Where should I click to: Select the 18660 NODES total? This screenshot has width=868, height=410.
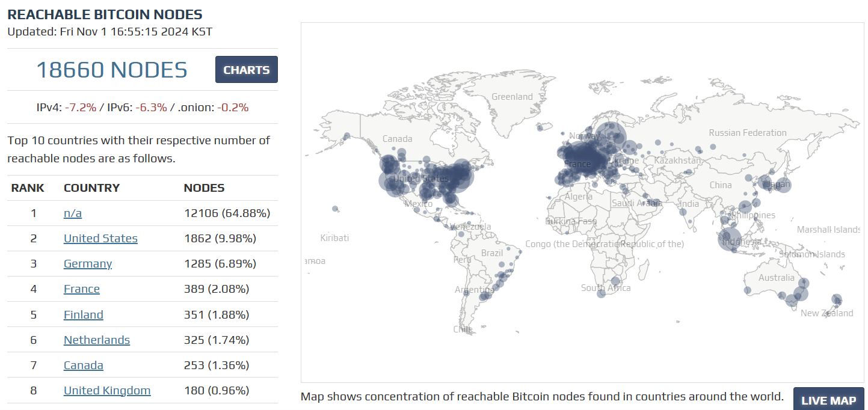point(112,70)
